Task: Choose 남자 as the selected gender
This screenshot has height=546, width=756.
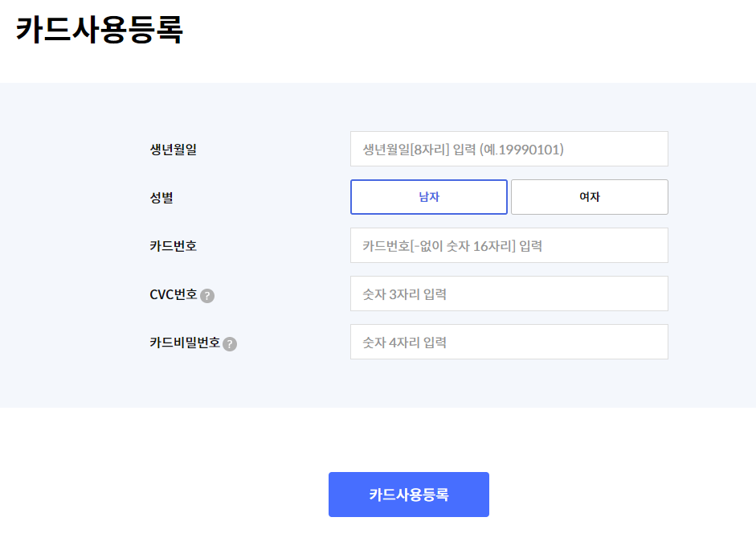Action: (428, 196)
